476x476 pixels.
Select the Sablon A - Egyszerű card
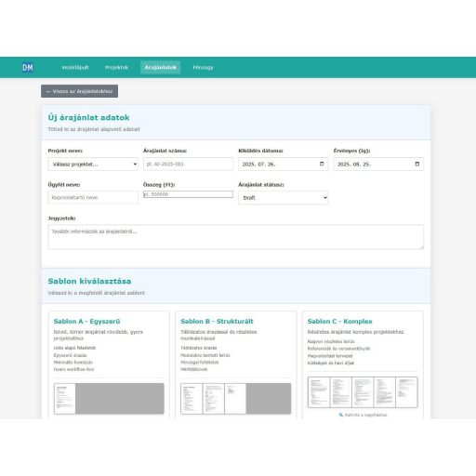click(x=109, y=365)
